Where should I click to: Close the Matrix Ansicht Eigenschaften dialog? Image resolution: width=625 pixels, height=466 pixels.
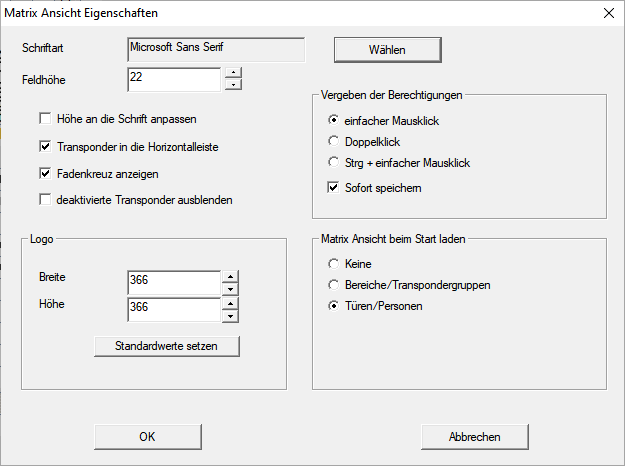coord(607,13)
